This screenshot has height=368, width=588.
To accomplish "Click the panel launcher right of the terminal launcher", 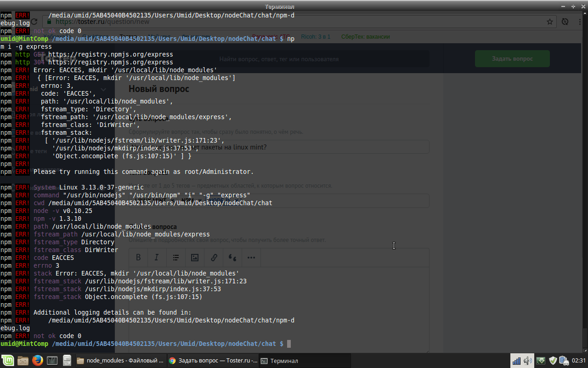I will coord(67,361).
